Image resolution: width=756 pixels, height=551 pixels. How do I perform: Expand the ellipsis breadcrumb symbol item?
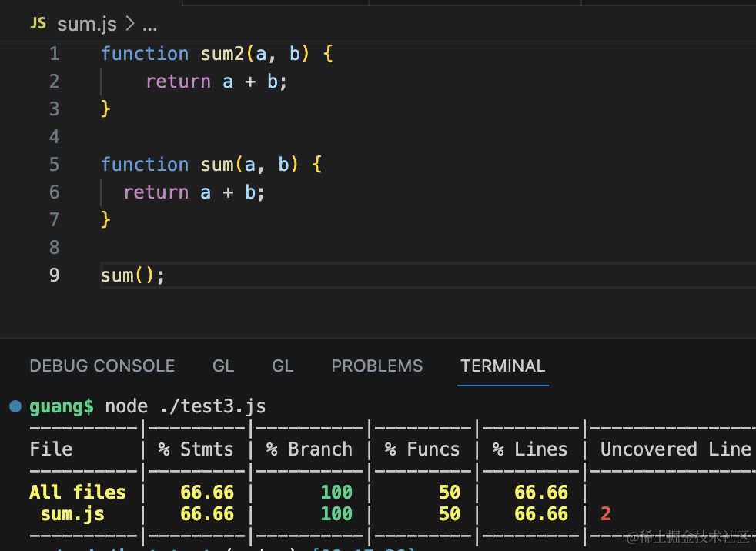[x=149, y=25]
